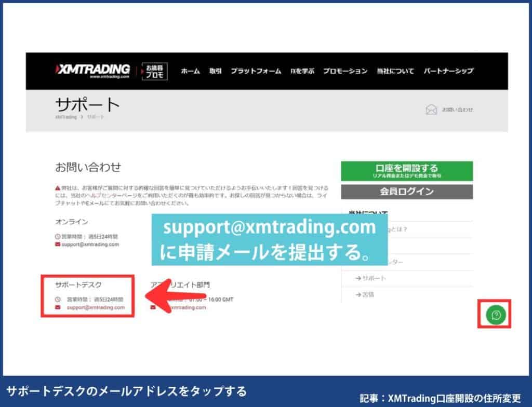532x407 pixels.
Task: Open the パートナーシップ menu
Action: click(448, 71)
